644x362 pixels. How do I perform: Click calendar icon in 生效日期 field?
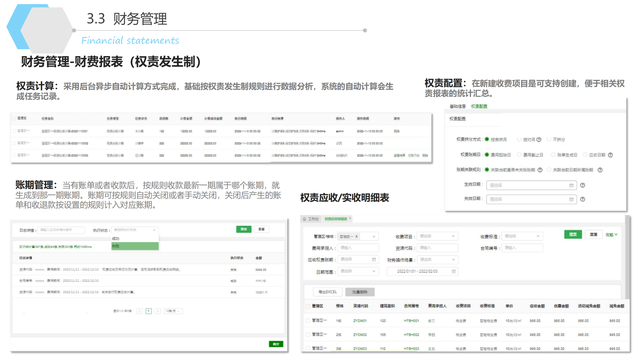click(x=571, y=185)
